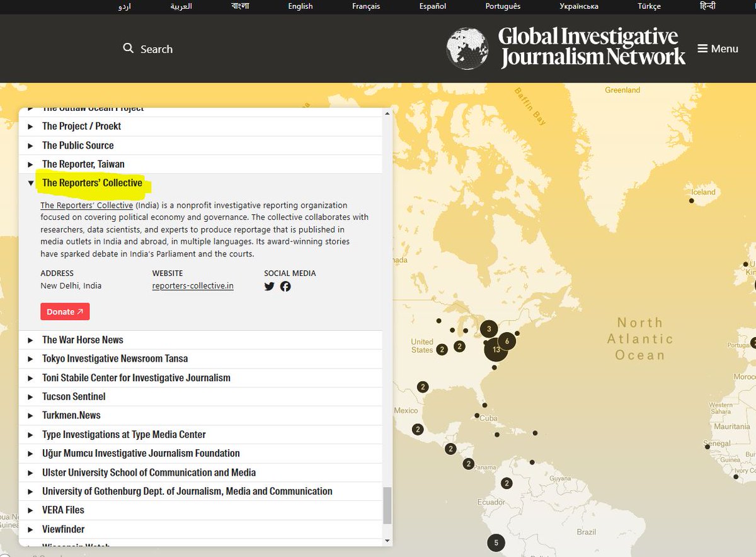Follow The Reporters' Collective link in description
Image resolution: width=756 pixels, height=557 pixels.
pos(87,205)
